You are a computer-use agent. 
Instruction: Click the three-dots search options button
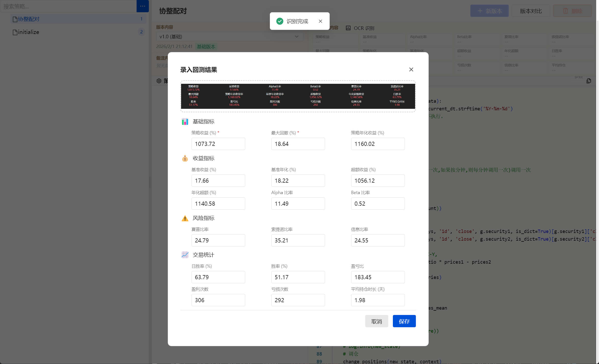click(142, 6)
